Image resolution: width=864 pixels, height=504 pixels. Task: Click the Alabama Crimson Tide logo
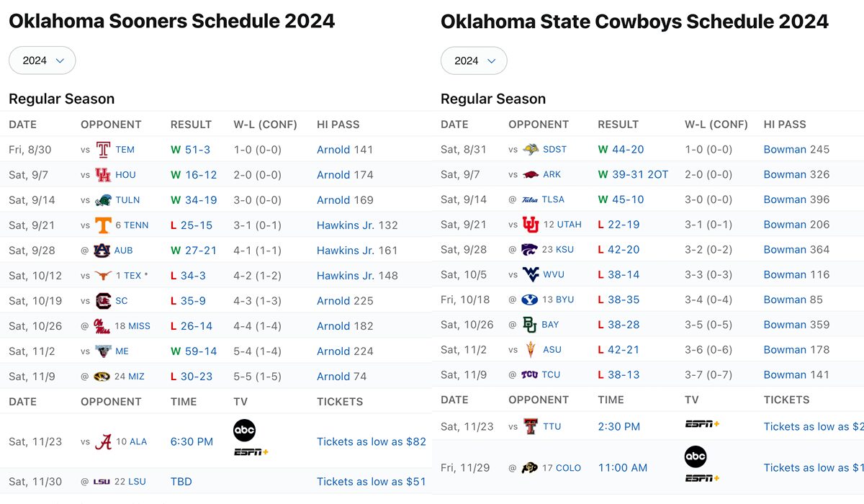pos(103,441)
